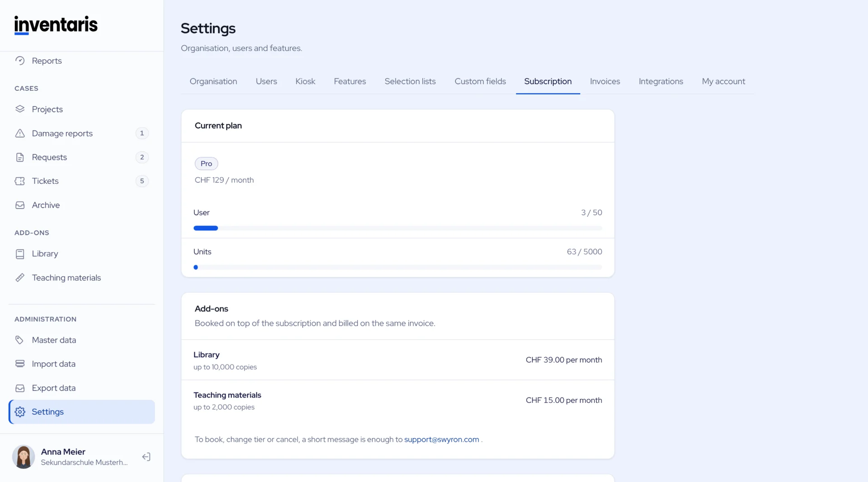Email support@swyron.com link
Viewport: 868px width, 482px height.
[441, 440]
